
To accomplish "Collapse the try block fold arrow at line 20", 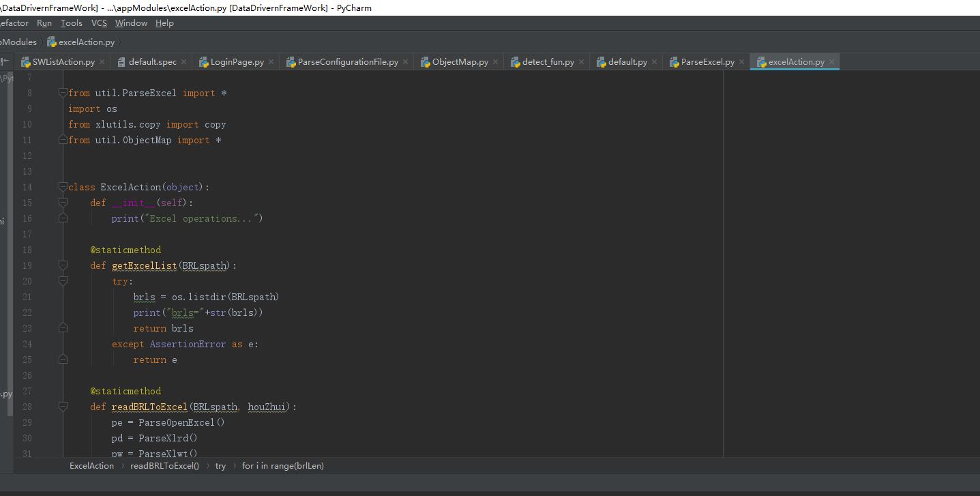I will [x=63, y=281].
